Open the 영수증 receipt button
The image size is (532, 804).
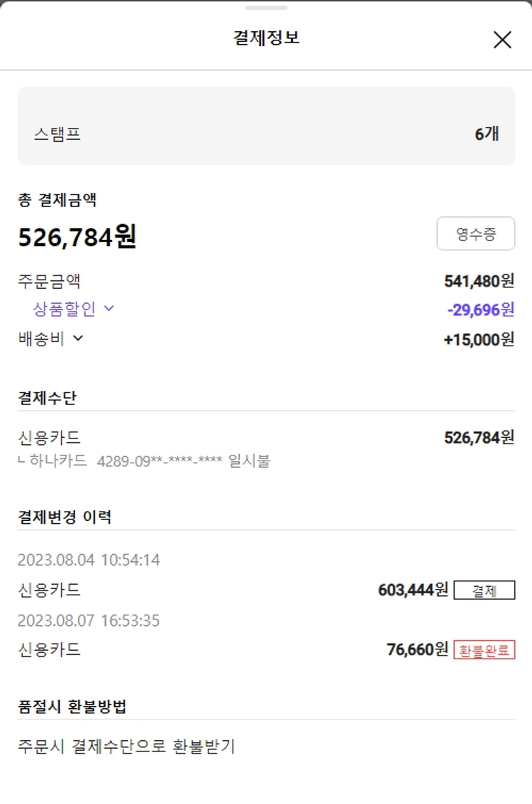[x=475, y=234]
